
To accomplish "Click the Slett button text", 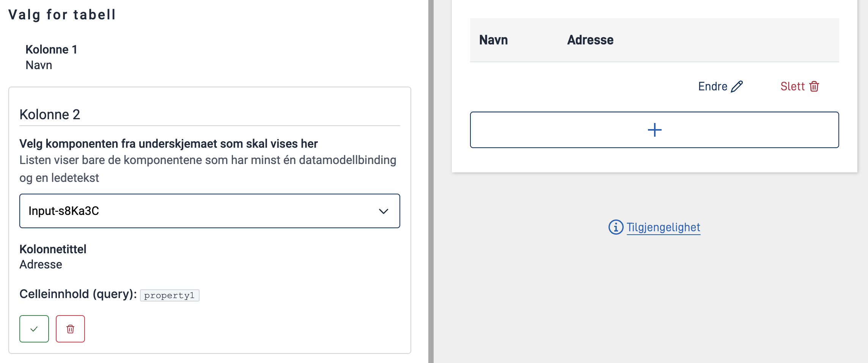I will (792, 87).
